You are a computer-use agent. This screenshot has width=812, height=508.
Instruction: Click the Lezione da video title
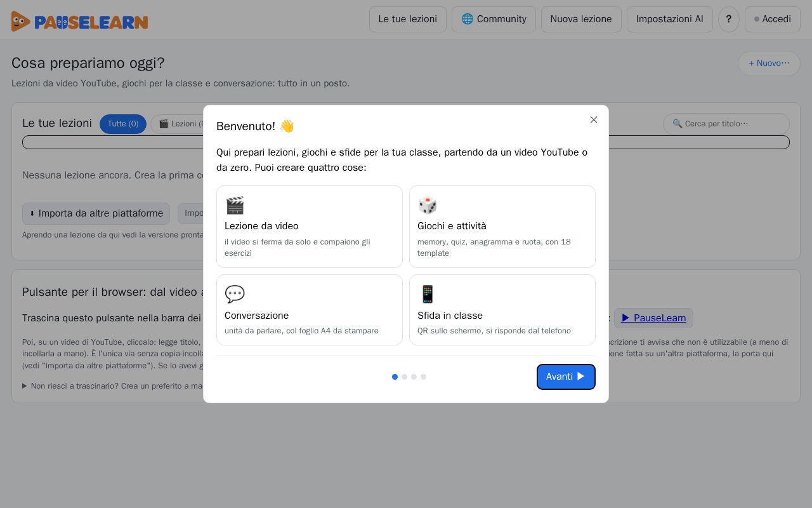(261, 226)
